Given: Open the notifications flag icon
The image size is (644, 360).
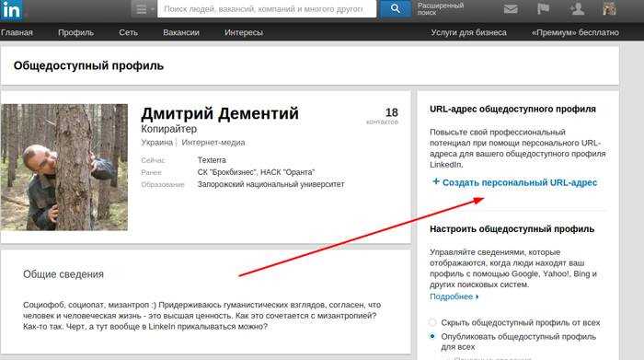Looking at the screenshot, I should tap(544, 8).
